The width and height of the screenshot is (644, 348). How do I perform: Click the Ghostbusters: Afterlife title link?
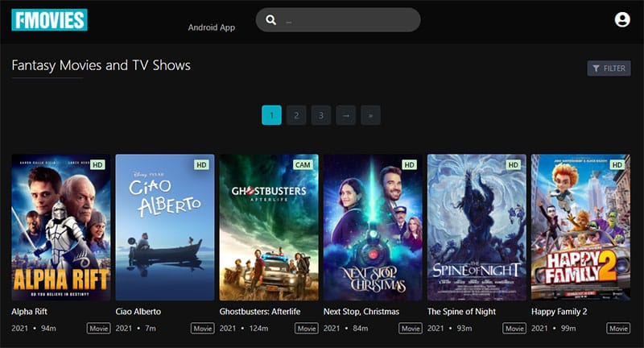pos(259,312)
